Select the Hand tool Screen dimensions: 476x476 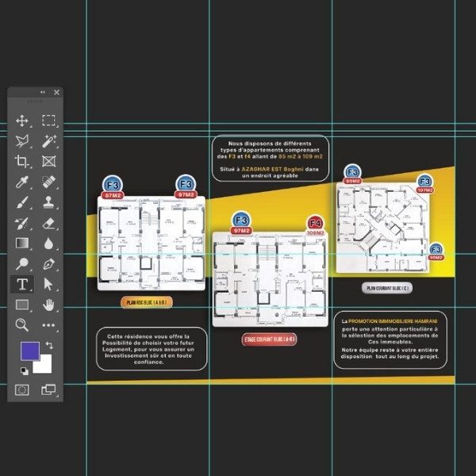[48, 305]
